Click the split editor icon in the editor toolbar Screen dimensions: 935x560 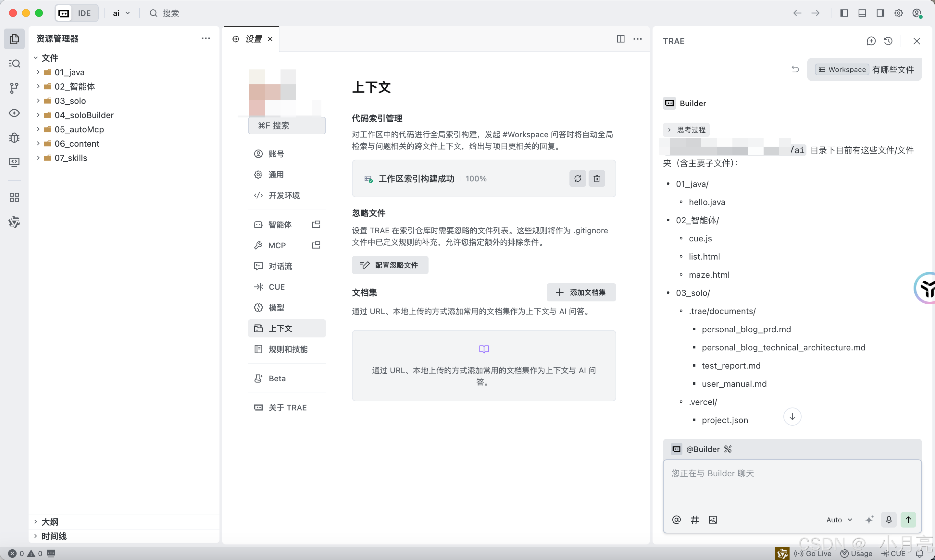(620, 39)
